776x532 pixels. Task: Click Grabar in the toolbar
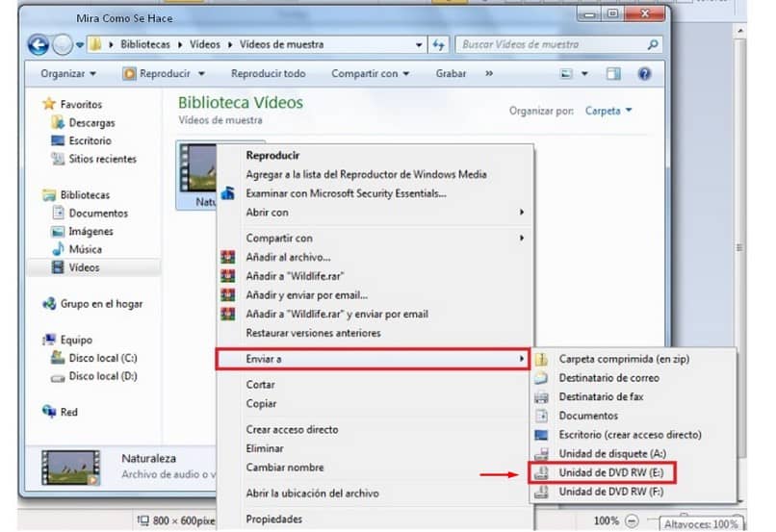coord(451,74)
